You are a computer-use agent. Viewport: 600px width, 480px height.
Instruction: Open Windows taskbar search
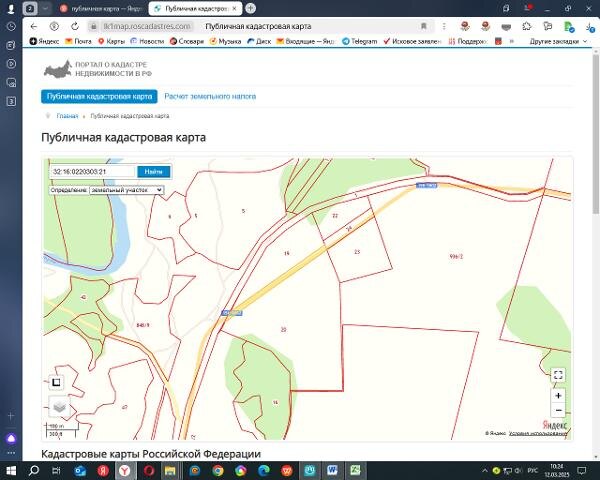coord(34,470)
